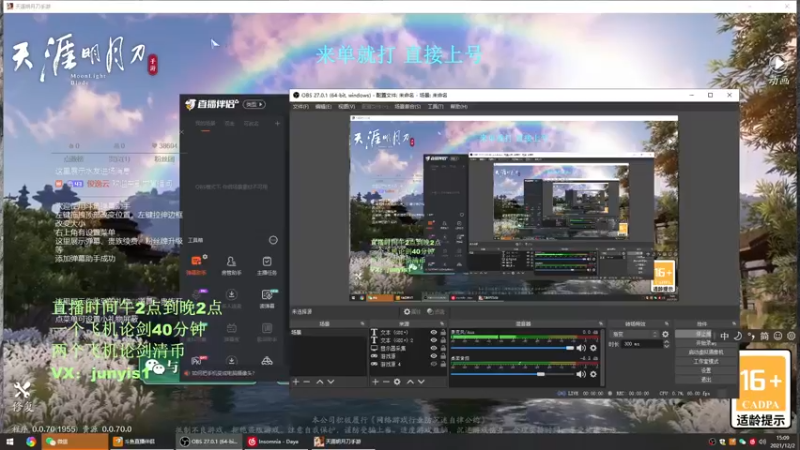The width and height of the screenshot is (800, 450).
Task: Open Windows Start button on taskbar
Action: click(x=9, y=441)
